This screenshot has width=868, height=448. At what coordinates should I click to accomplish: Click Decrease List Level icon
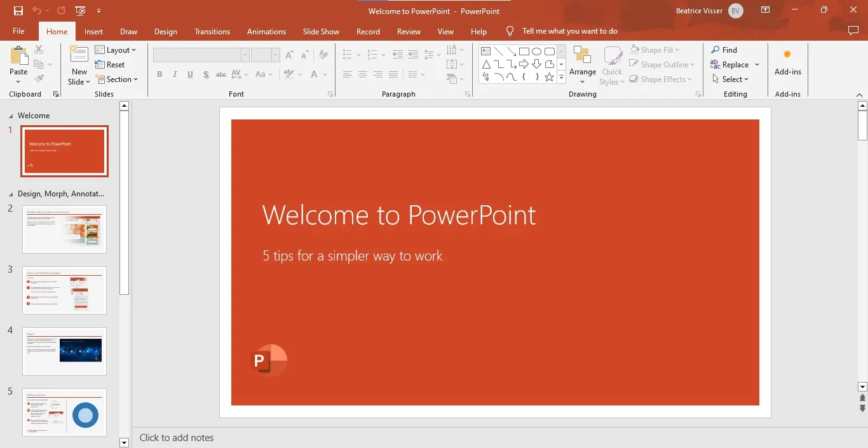[398, 55]
